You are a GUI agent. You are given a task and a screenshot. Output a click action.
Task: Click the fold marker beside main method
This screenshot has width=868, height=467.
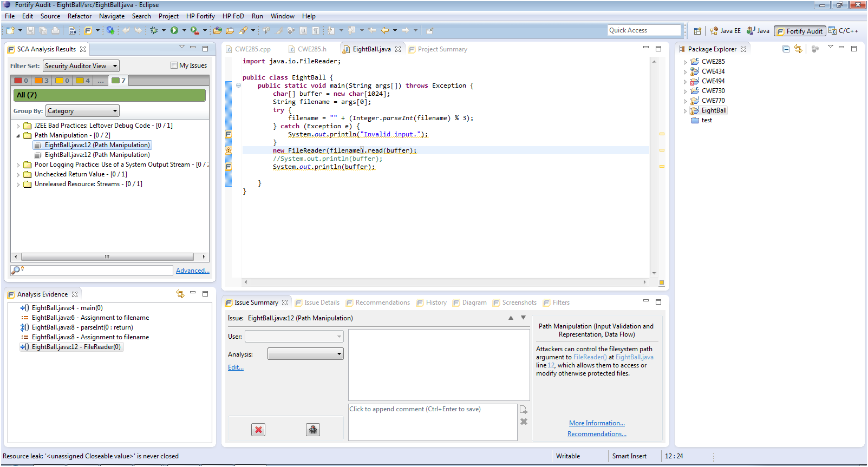pos(238,85)
